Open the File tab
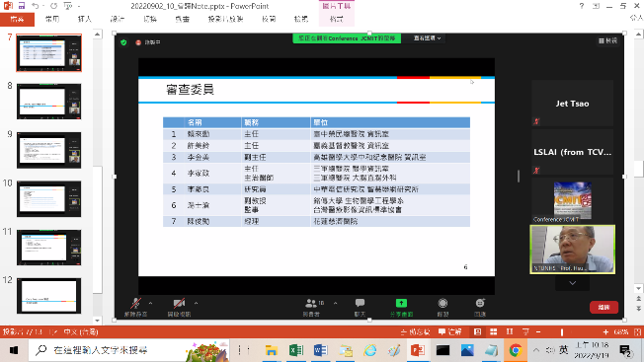Image resolution: width=644 pixels, height=362 pixels. point(17,19)
